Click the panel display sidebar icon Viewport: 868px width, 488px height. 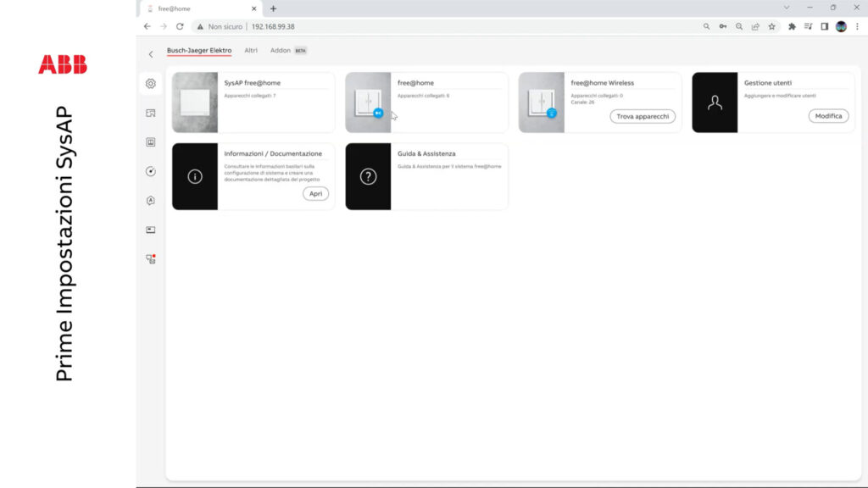[x=151, y=230]
